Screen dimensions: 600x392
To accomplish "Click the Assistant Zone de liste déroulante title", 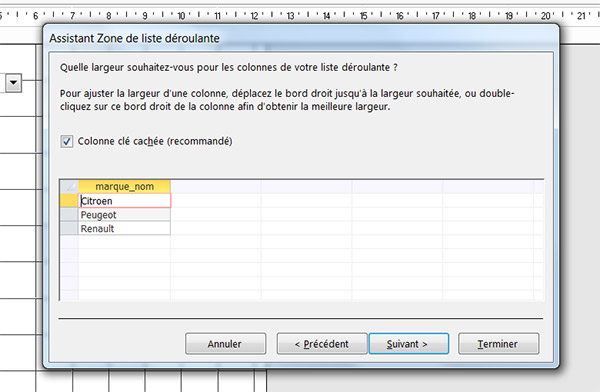I will (134, 38).
